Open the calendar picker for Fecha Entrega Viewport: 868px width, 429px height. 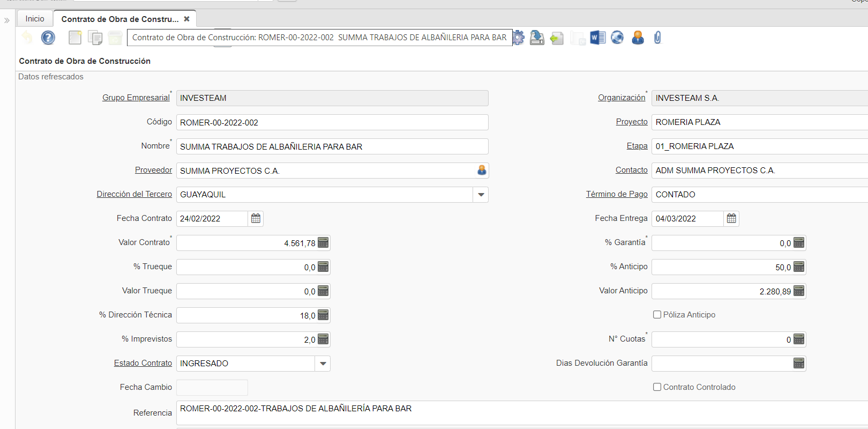(731, 218)
